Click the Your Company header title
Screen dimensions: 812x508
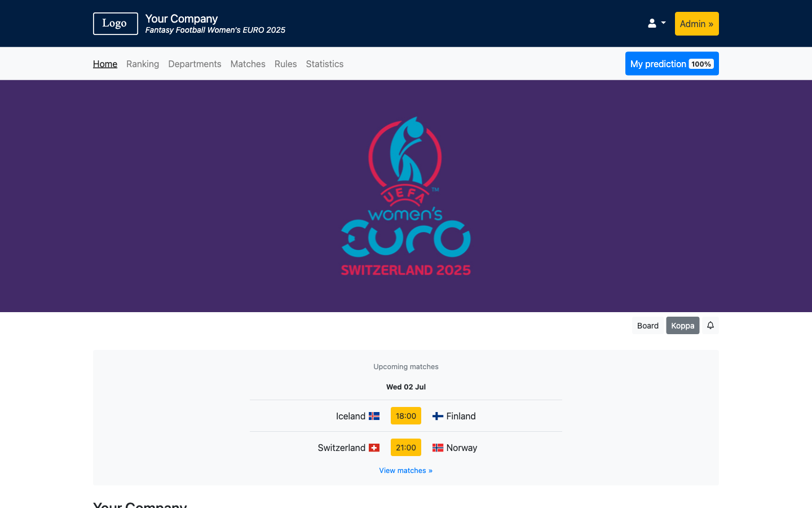click(x=182, y=19)
